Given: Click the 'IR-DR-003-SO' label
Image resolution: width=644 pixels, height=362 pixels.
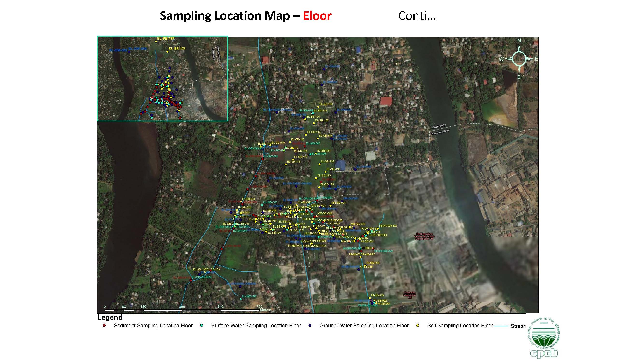Looking at the screenshot, I should pyautogui.click(x=388, y=226).
